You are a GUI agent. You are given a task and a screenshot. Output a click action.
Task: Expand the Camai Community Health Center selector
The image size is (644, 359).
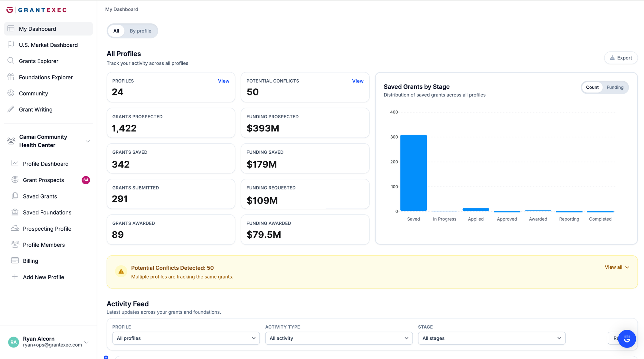click(88, 141)
